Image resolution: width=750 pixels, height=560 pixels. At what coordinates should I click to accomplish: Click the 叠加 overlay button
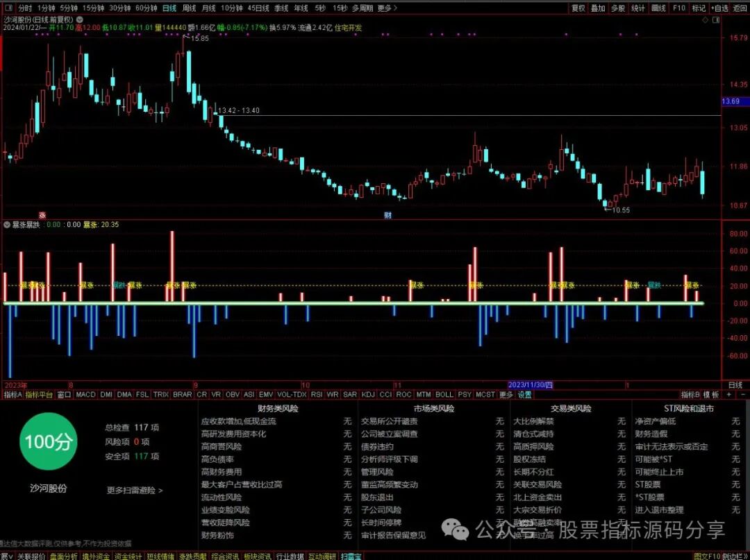click(x=598, y=8)
